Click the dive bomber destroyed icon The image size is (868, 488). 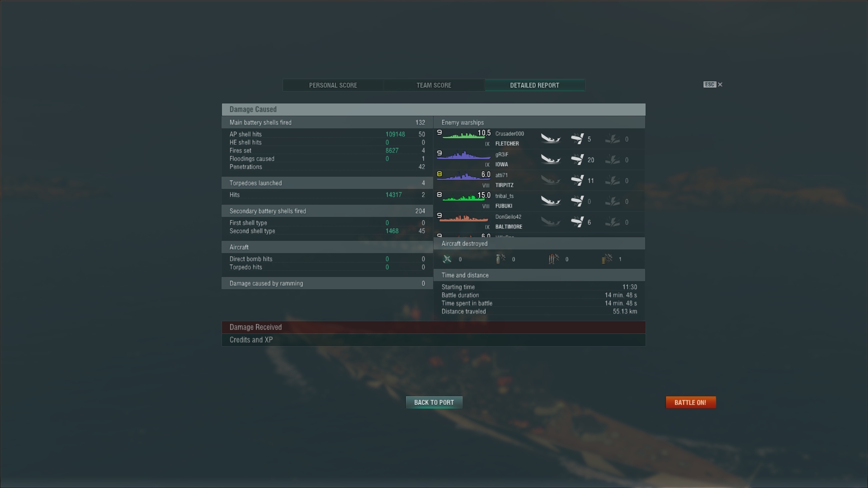(500, 259)
